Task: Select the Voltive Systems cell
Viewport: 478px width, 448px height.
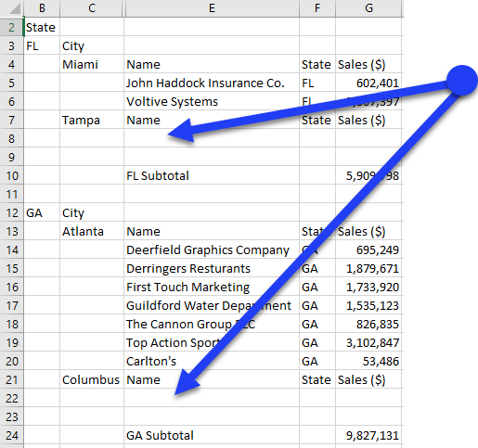Action: point(212,101)
